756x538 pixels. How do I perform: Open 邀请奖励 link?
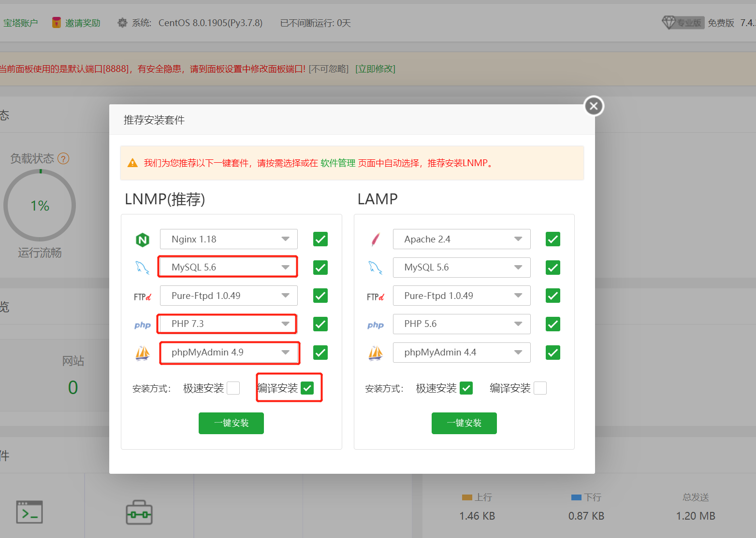[83, 23]
